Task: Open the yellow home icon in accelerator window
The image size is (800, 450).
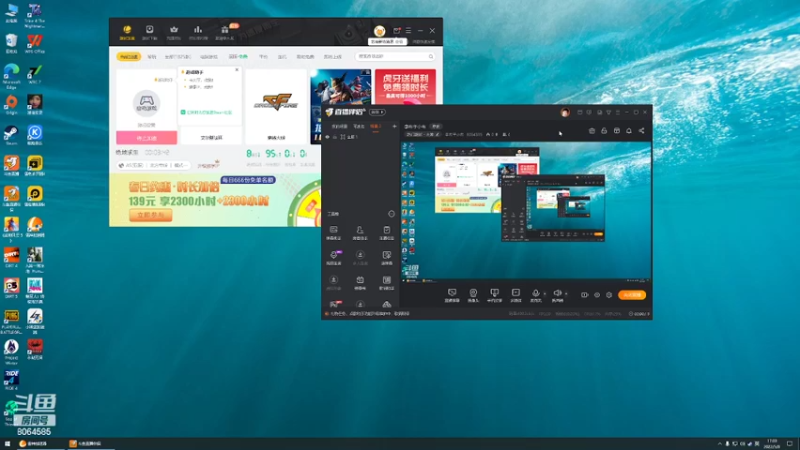Action: click(127, 30)
